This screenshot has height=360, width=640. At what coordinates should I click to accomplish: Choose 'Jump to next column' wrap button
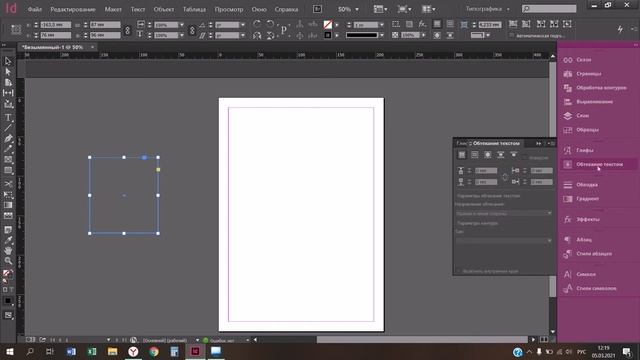(x=514, y=155)
